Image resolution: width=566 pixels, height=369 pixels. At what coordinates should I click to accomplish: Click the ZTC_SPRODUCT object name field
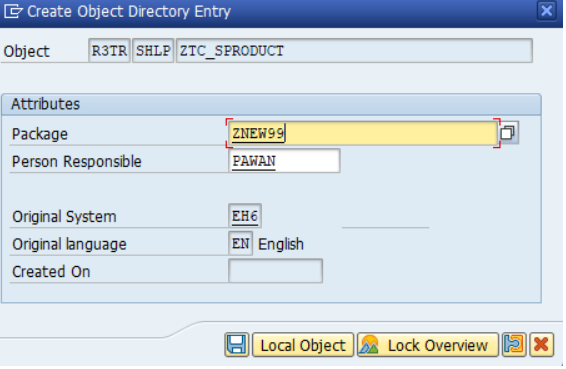click(x=354, y=51)
